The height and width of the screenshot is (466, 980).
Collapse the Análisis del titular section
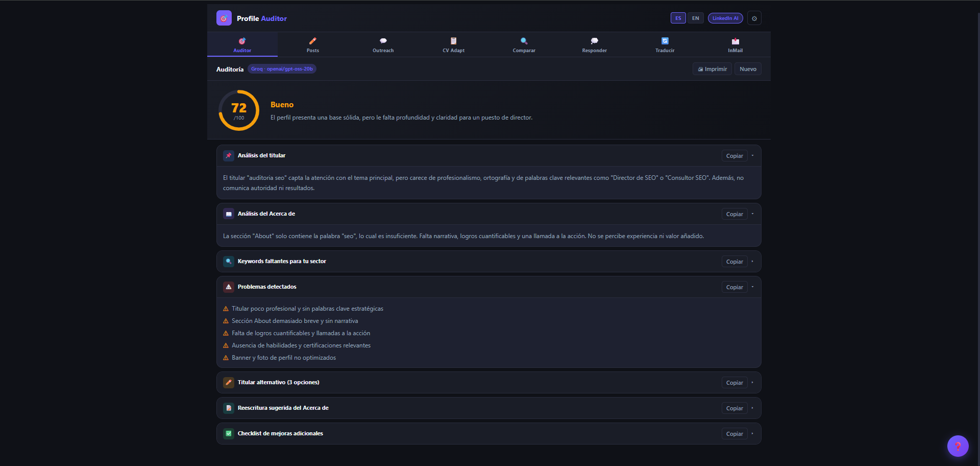click(x=753, y=156)
